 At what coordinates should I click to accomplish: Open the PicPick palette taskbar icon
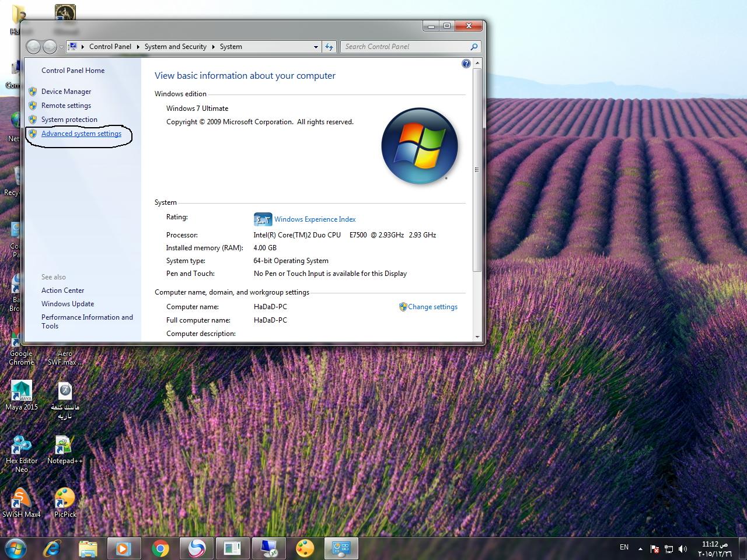(305, 548)
